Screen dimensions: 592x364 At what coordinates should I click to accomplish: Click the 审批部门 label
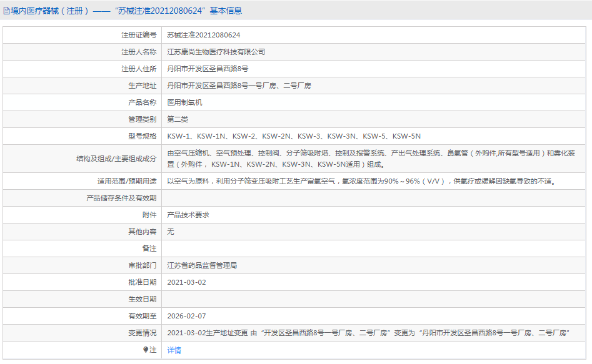[143, 265]
